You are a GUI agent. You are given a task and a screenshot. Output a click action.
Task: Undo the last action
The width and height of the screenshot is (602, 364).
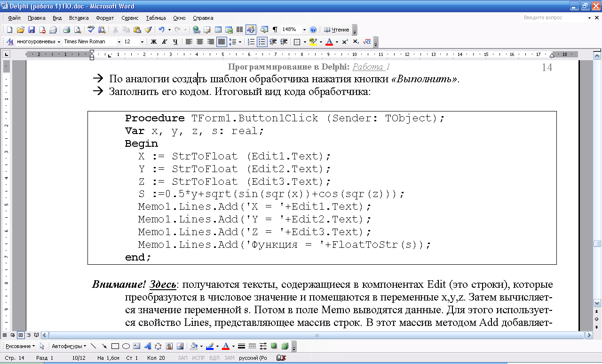[161, 30]
